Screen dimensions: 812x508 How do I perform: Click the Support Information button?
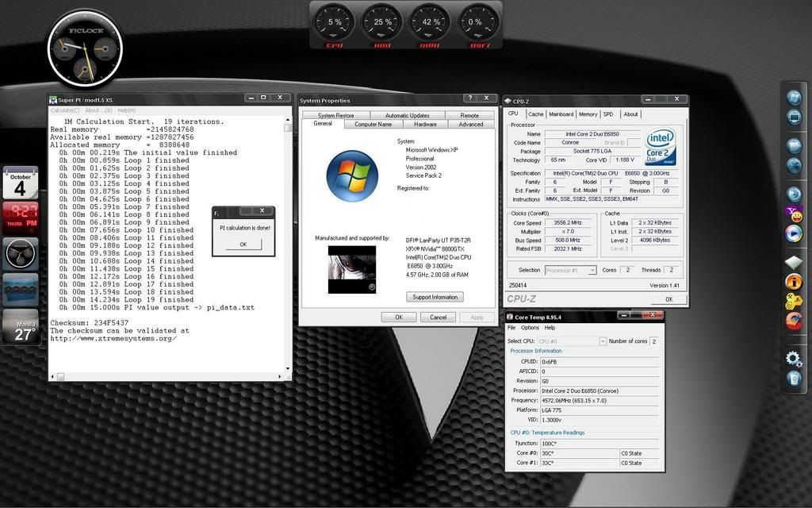pos(435,297)
